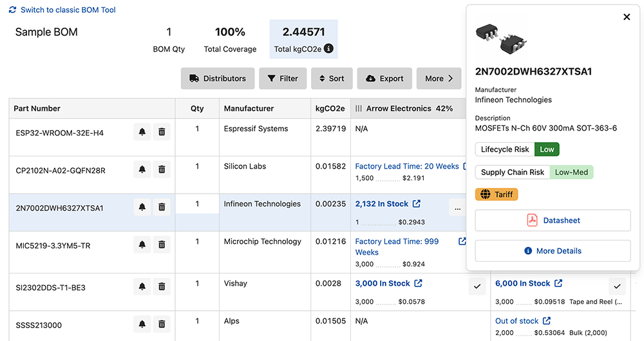
Task: Select the 3,000 In Stock offer checkmark for SI2302DDS-T1-BE3
Action: [x=477, y=286]
